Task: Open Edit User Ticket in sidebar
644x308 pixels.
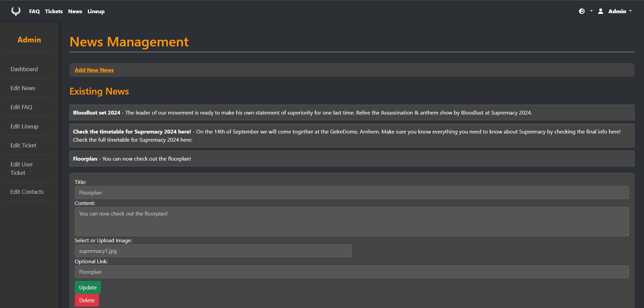Action: tap(22, 168)
